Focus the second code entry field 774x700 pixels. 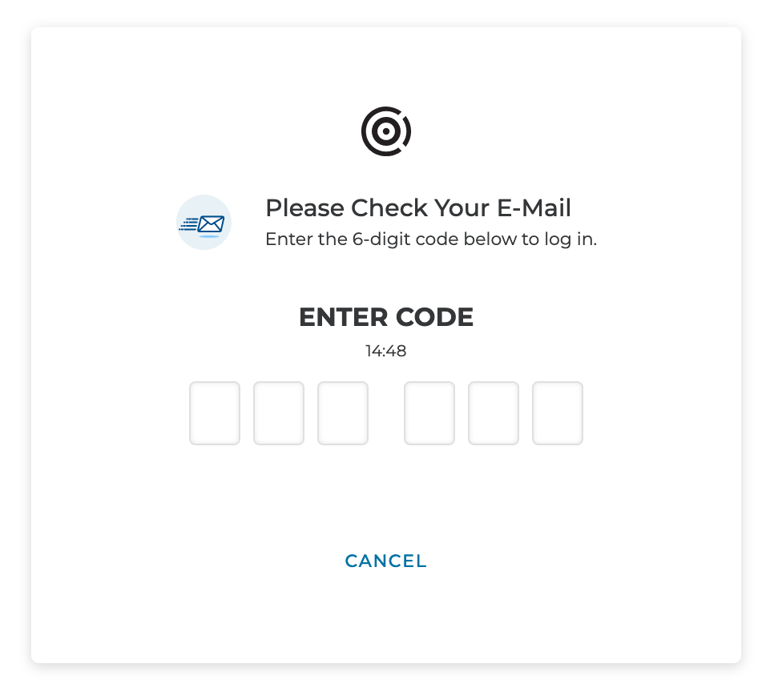click(x=278, y=413)
